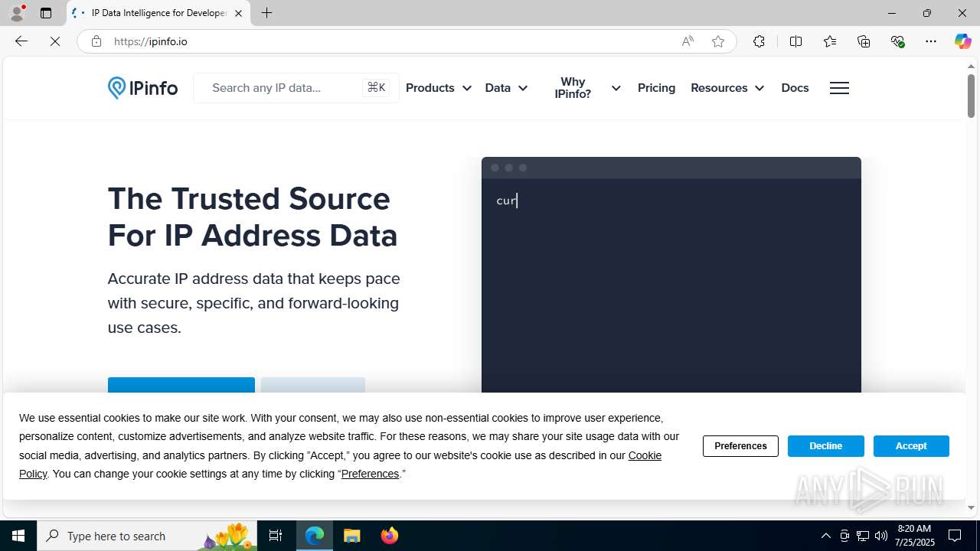The image size is (980, 551).
Task: Show hidden tray icons chevron
Action: [825, 536]
